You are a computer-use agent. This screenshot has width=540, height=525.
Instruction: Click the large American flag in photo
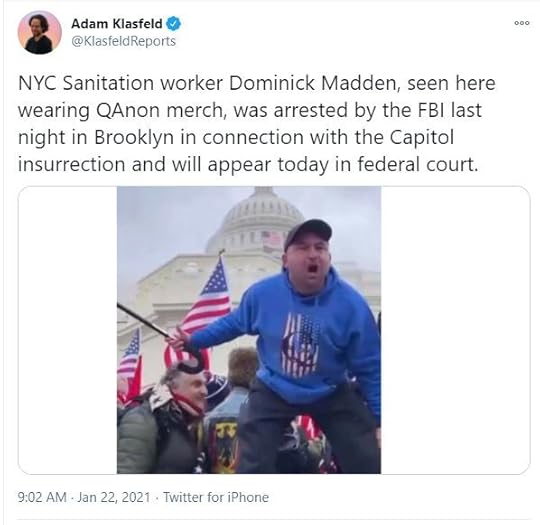click(208, 303)
